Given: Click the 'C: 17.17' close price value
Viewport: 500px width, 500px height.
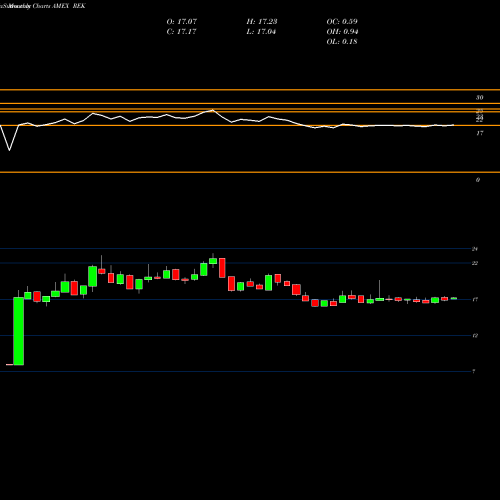Looking at the screenshot, I should click(181, 32).
